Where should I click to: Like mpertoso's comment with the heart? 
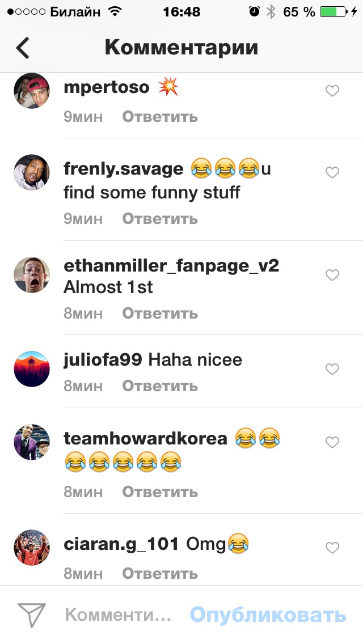coord(332,91)
